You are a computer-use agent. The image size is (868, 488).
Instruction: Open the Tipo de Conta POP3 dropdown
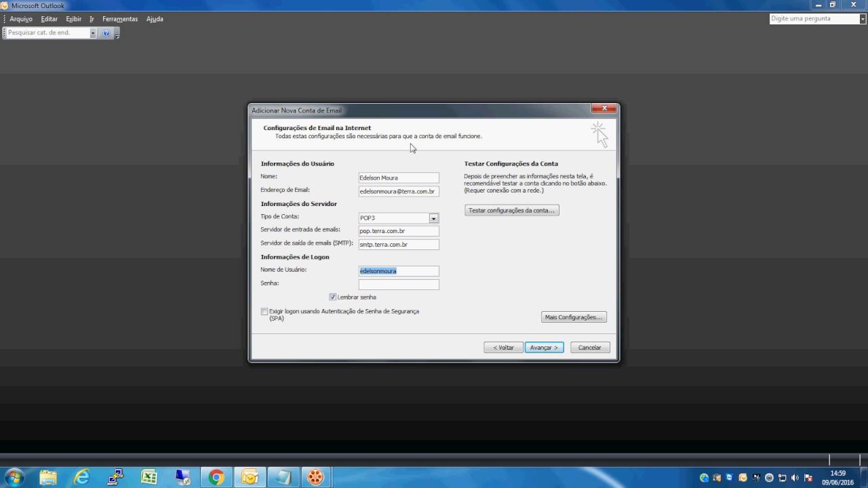(x=433, y=218)
